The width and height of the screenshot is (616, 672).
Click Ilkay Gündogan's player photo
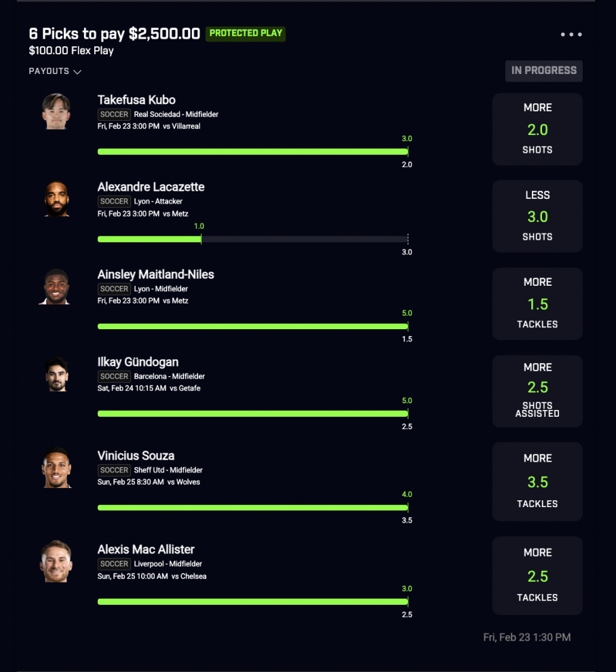[56, 374]
